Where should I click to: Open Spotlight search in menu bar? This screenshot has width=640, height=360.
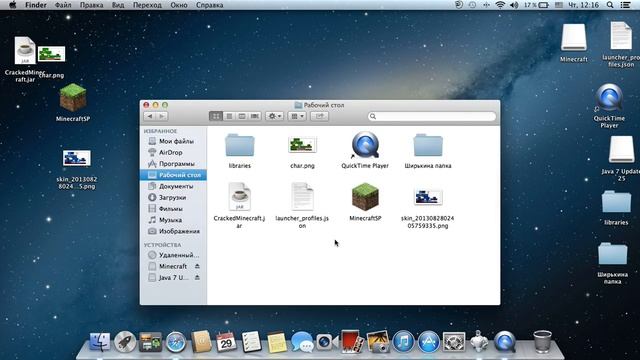[x=610, y=5]
